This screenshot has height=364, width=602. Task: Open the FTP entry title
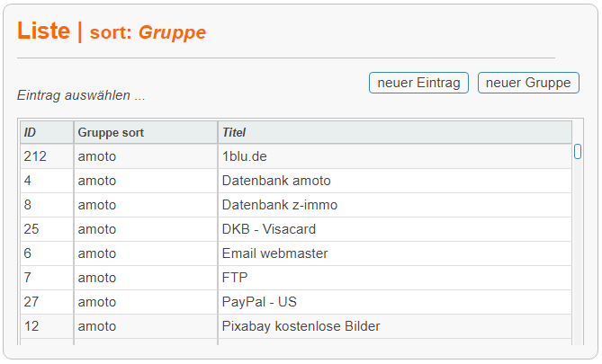(x=235, y=278)
